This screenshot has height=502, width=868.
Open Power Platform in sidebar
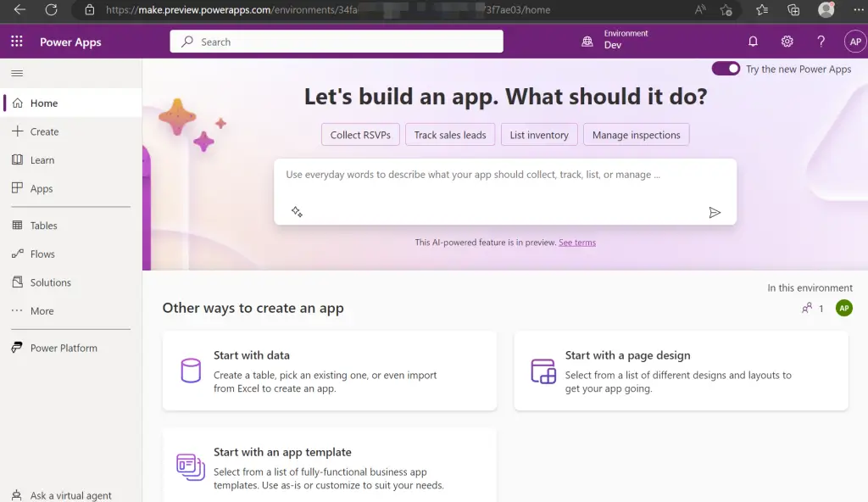coord(71,348)
